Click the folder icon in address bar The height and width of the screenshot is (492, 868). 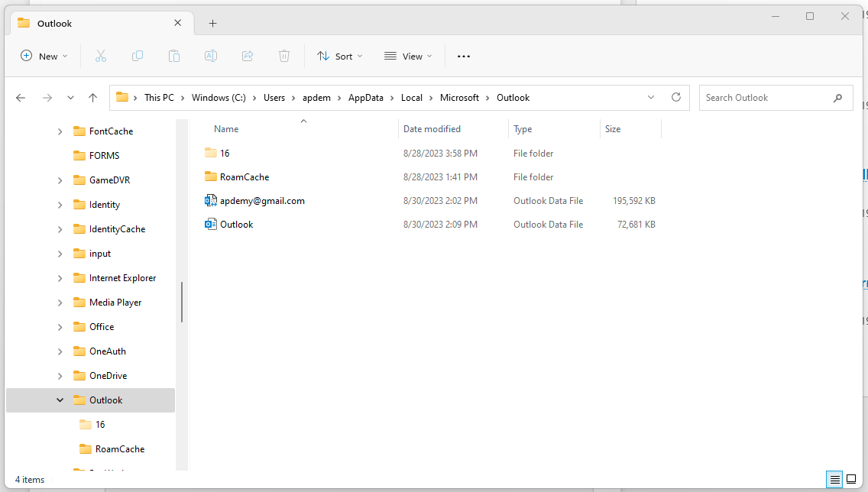122,97
